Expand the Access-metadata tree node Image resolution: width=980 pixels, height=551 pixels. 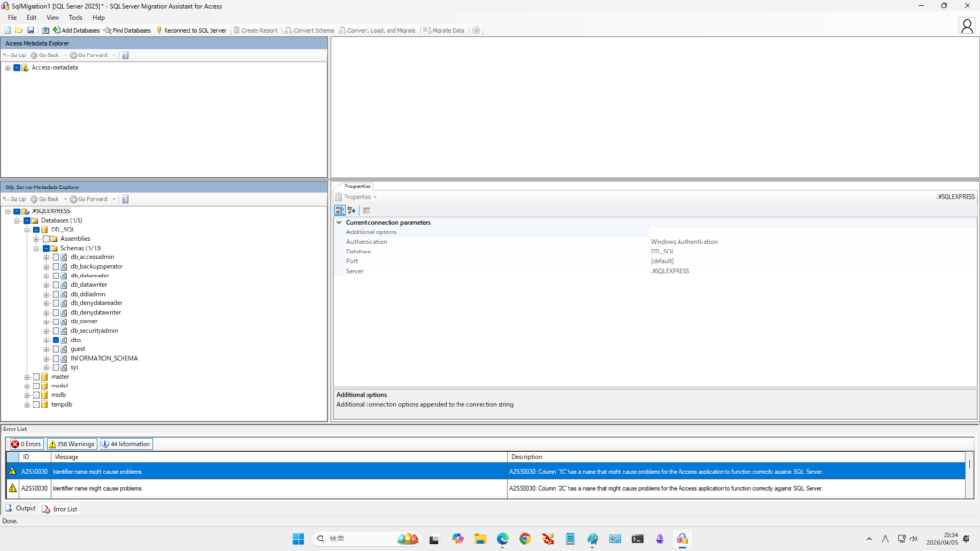click(8, 68)
